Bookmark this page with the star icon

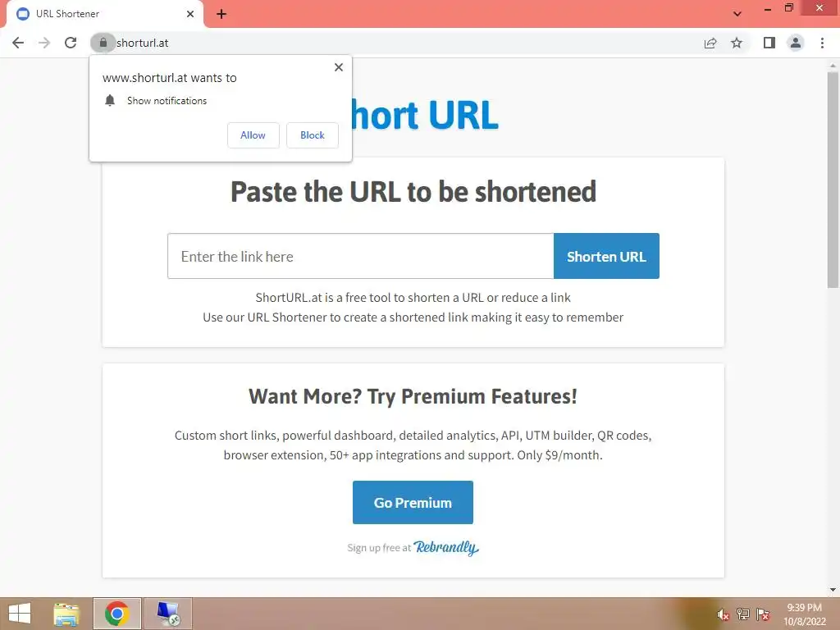pos(737,43)
